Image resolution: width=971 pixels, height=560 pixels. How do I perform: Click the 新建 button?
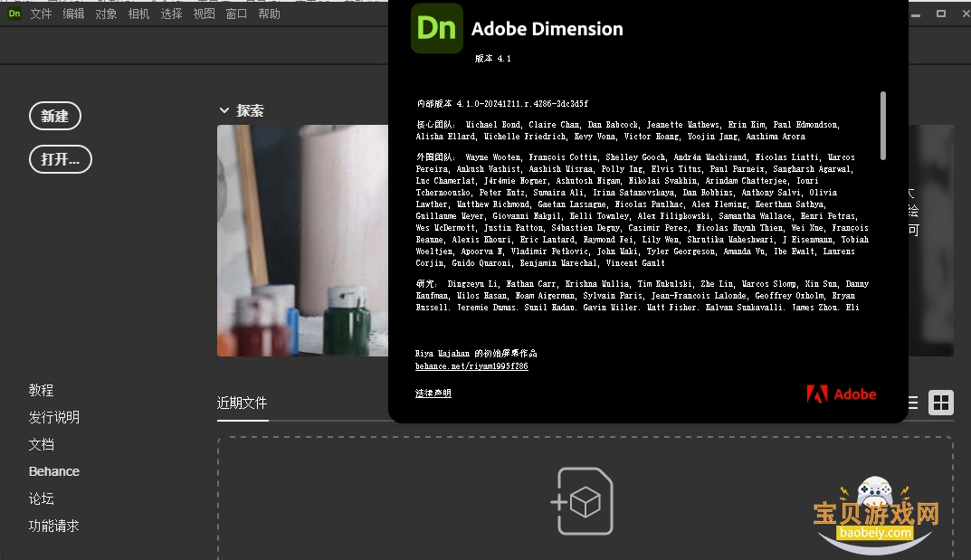click(x=55, y=116)
